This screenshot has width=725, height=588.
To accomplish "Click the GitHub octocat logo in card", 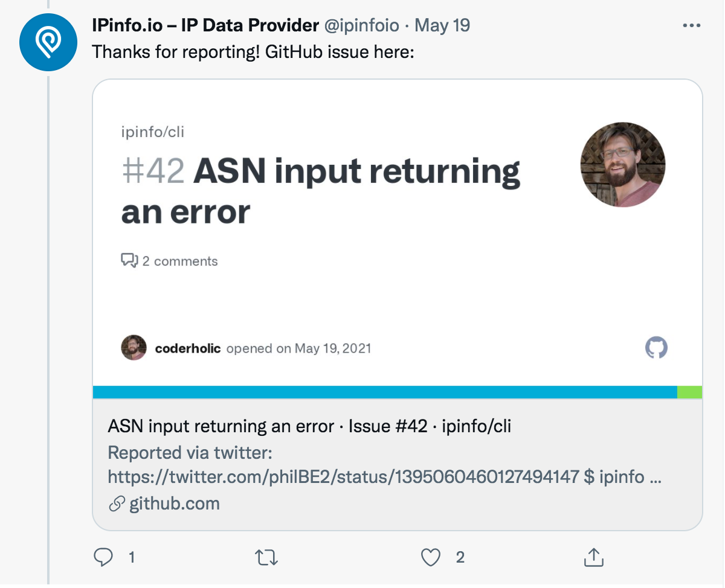I will pos(656,348).
